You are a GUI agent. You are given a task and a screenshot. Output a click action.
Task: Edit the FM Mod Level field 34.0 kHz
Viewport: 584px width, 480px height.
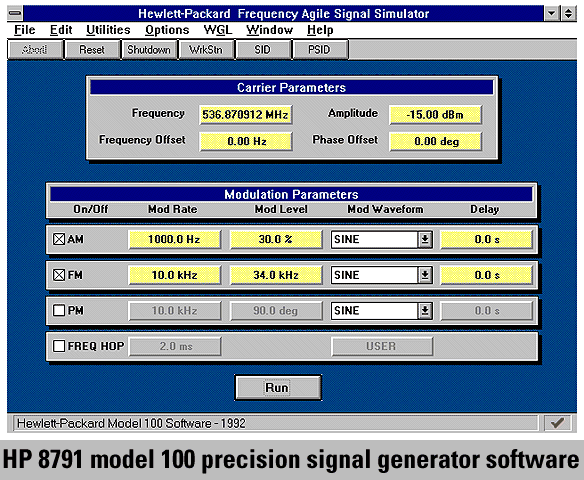[x=276, y=275]
